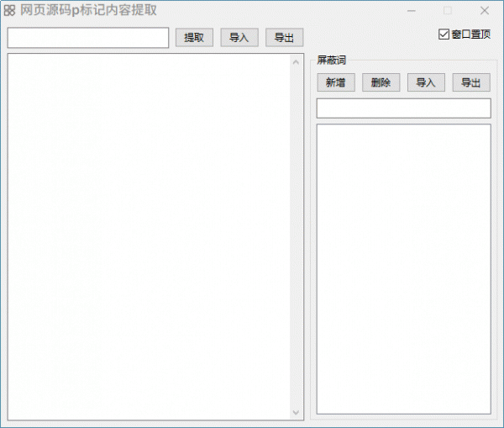Click the app icon in the title bar

[10, 11]
